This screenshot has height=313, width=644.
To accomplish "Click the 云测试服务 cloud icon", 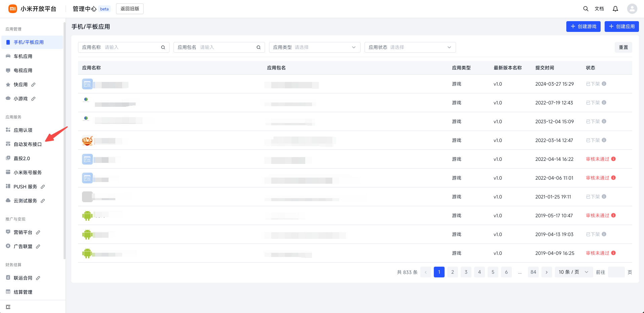I will pos(8,200).
